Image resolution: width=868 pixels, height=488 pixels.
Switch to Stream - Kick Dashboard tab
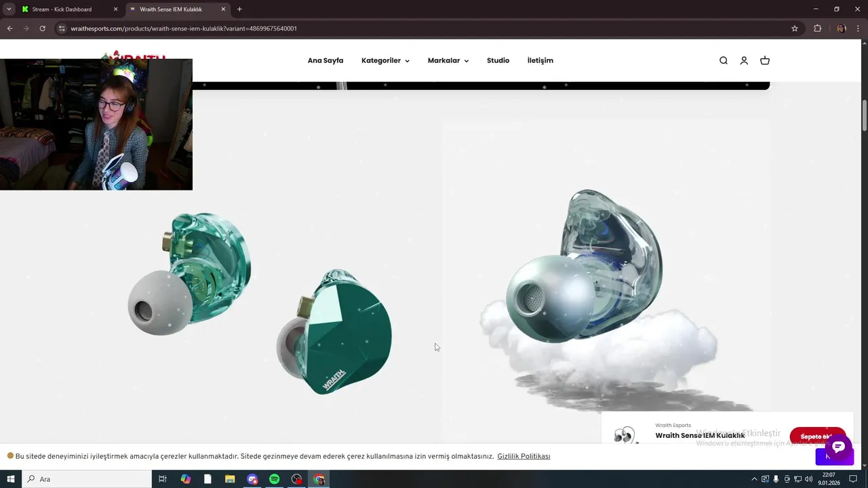68,9
